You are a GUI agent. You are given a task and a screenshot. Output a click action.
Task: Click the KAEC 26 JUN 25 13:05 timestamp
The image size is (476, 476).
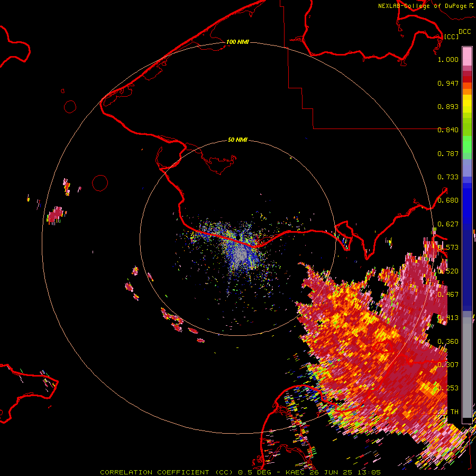(x=333, y=472)
